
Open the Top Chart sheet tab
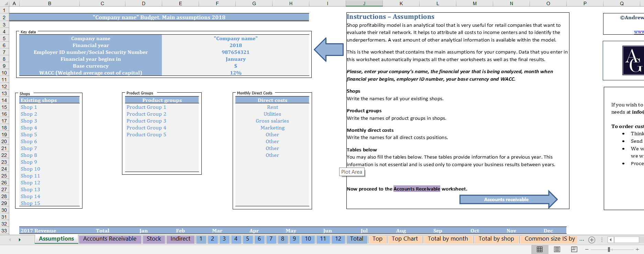[404, 239]
